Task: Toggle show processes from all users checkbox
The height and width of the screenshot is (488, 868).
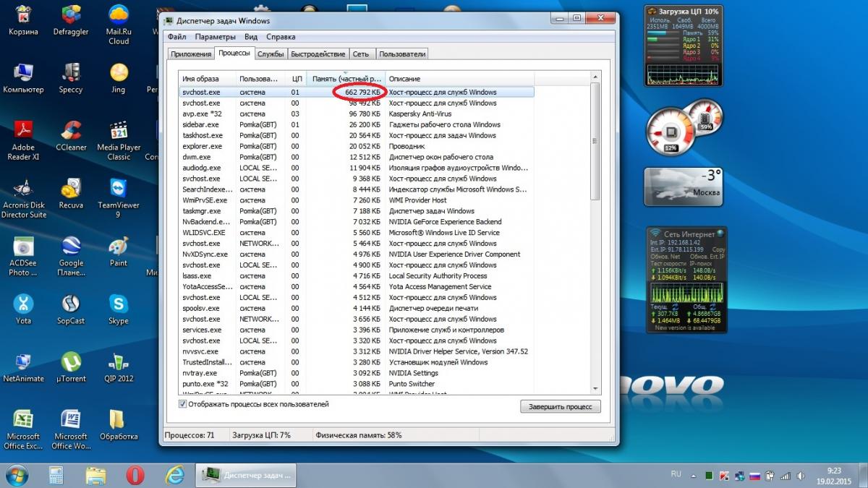Action: [182, 404]
